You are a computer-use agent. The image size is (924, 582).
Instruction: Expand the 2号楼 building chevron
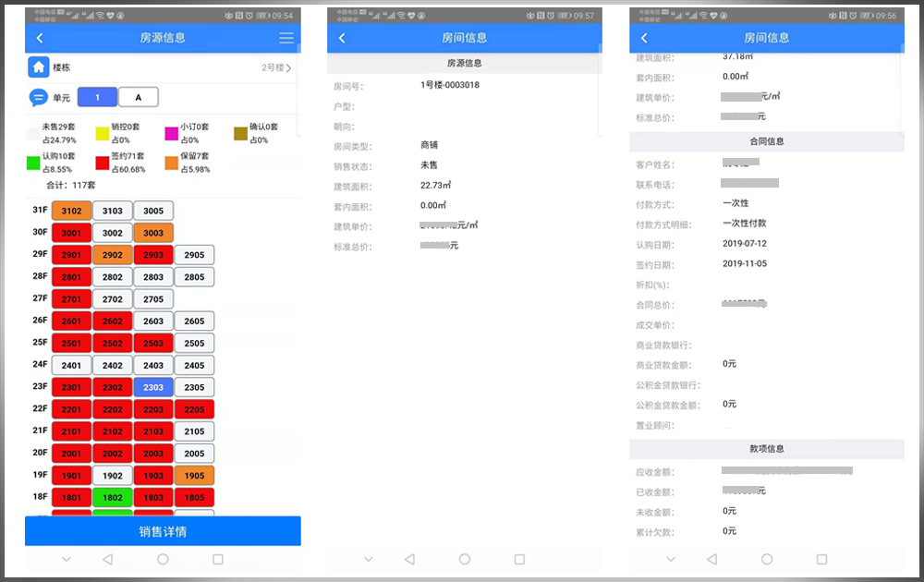pyautogui.click(x=288, y=68)
